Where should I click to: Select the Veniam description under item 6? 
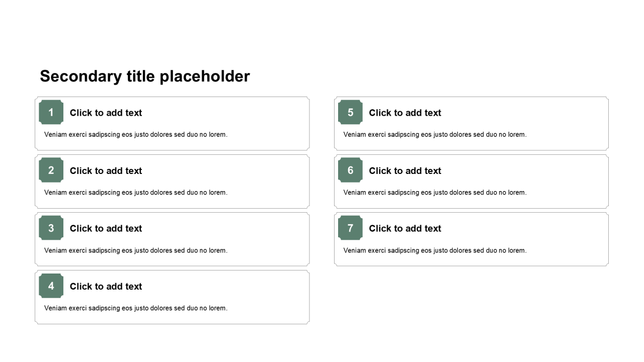pos(435,193)
